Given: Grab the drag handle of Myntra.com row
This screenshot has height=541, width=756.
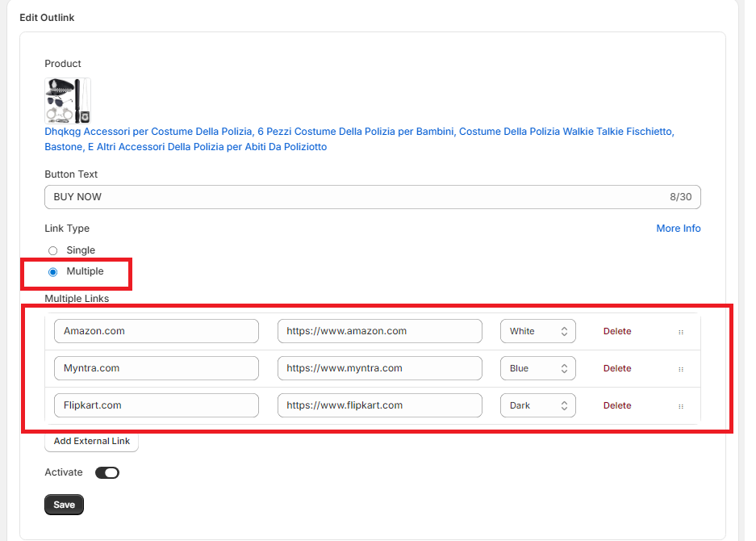Looking at the screenshot, I should [x=681, y=369].
